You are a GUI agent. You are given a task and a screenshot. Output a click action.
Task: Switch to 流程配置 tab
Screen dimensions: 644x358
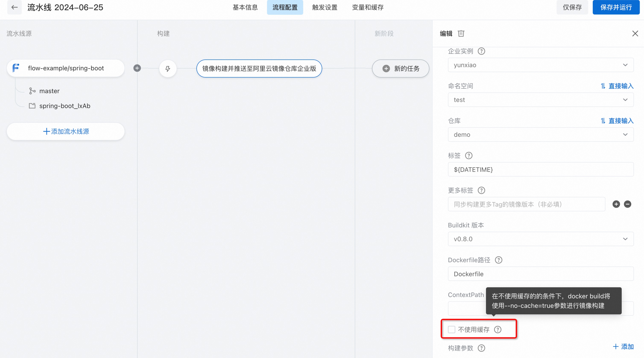tap(285, 7)
